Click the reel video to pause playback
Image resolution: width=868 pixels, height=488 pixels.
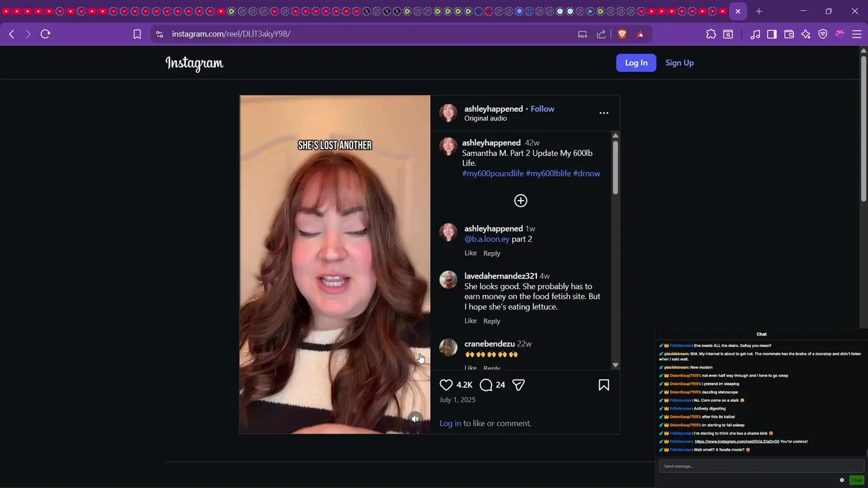[x=335, y=264]
